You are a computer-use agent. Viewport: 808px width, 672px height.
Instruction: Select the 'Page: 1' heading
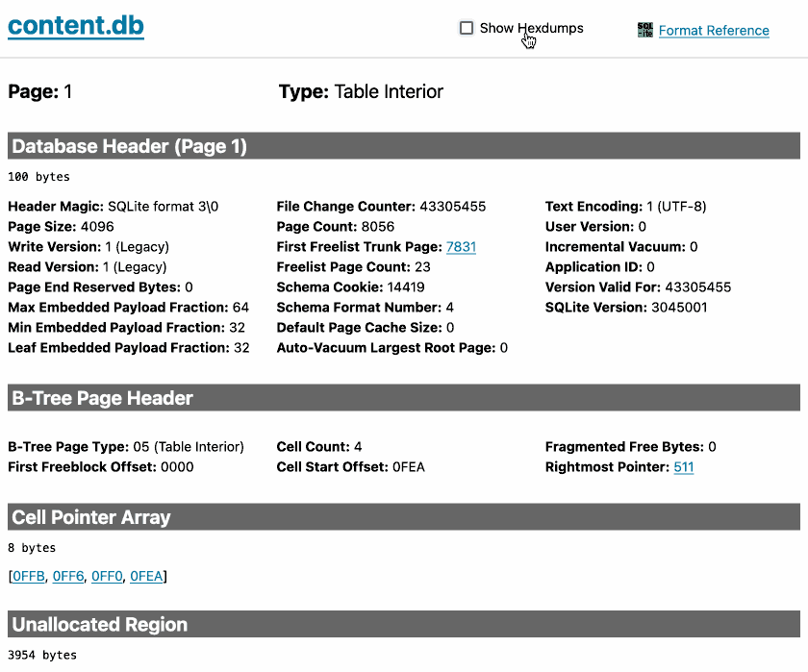[39, 91]
